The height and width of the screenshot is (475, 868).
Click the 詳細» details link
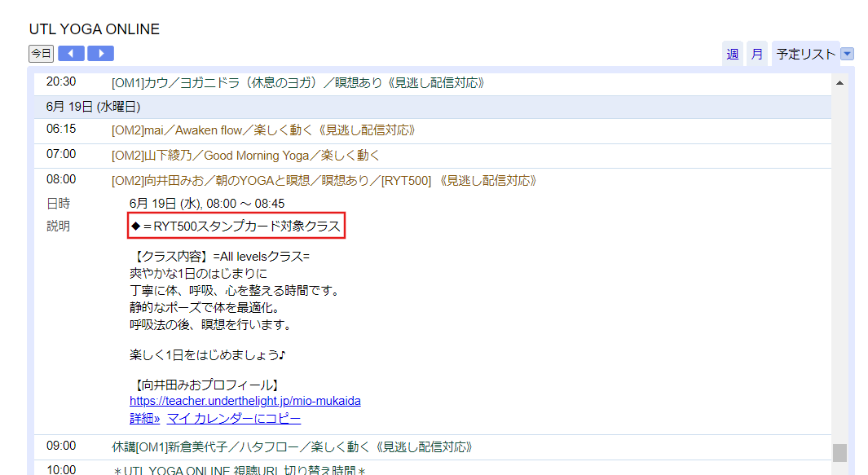(x=144, y=419)
